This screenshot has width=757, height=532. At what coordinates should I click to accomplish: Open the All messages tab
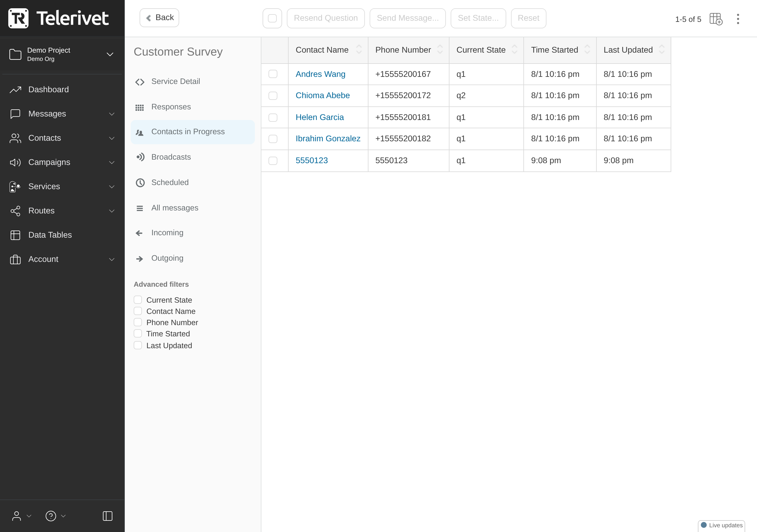[193, 208]
